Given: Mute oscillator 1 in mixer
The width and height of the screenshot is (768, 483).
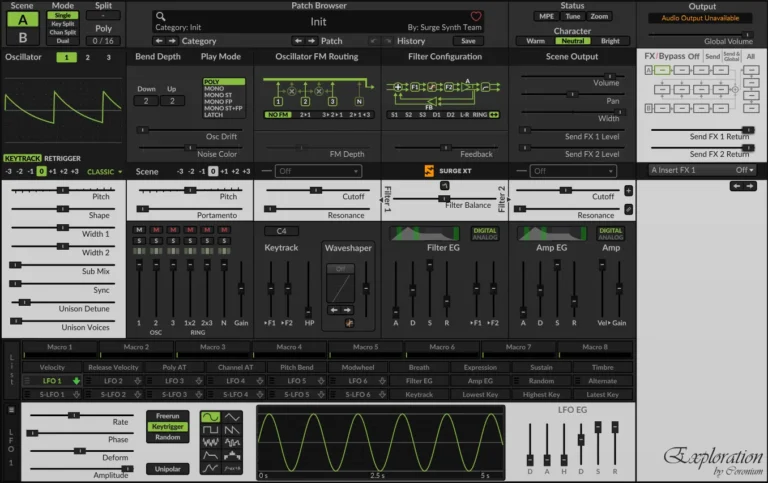Looking at the screenshot, I should pyautogui.click(x=139, y=230).
